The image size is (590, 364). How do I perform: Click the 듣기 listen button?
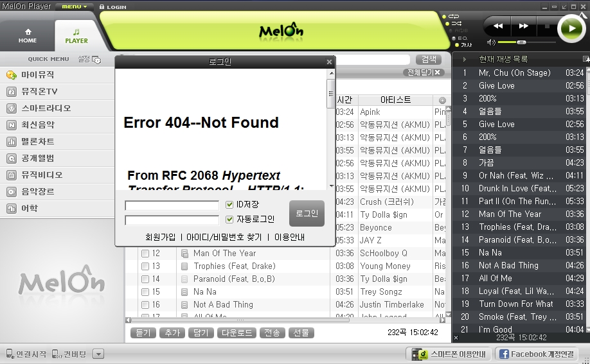click(x=143, y=333)
